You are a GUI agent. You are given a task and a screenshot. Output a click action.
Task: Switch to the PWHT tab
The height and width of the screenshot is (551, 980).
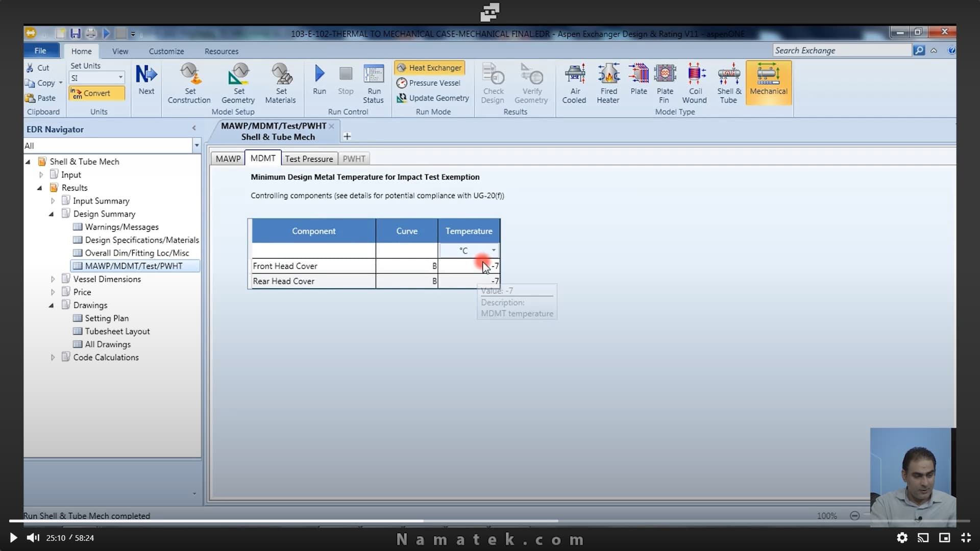pyautogui.click(x=354, y=159)
